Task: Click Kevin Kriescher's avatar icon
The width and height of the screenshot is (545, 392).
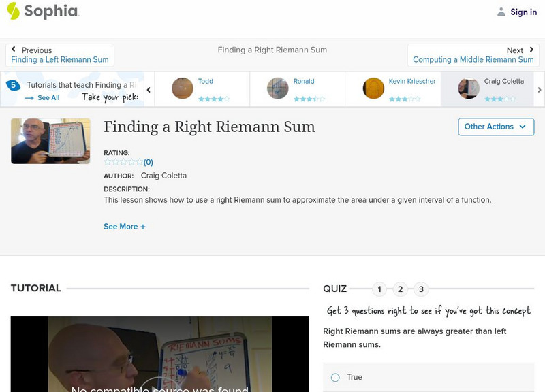Action: pos(373,88)
